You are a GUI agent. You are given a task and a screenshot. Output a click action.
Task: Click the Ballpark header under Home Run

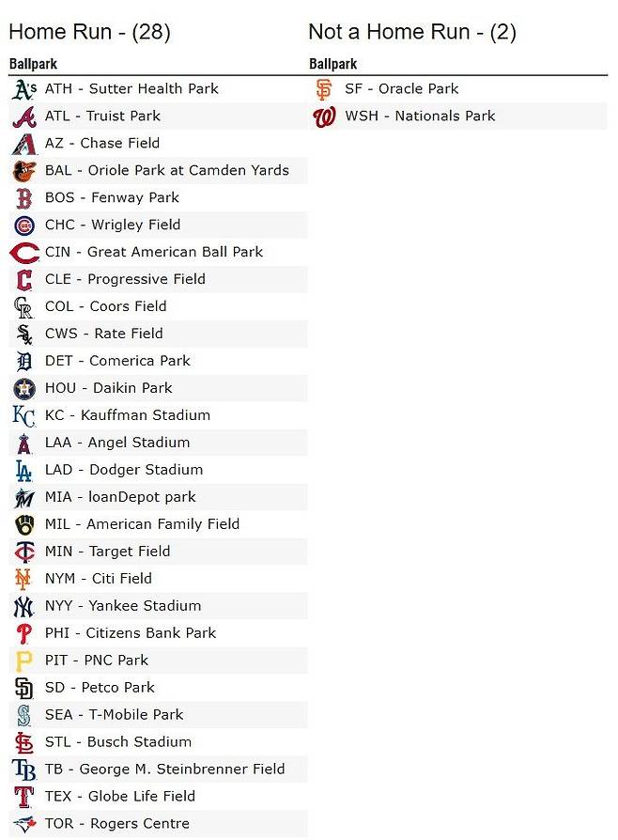[x=33, y=65]
